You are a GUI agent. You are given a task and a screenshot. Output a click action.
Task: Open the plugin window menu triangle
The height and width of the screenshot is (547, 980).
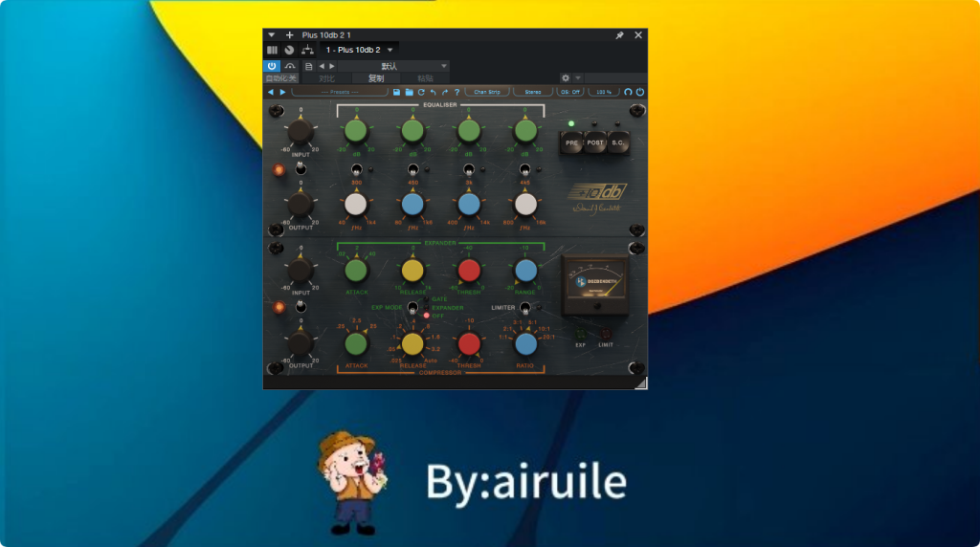coord(271,35)
